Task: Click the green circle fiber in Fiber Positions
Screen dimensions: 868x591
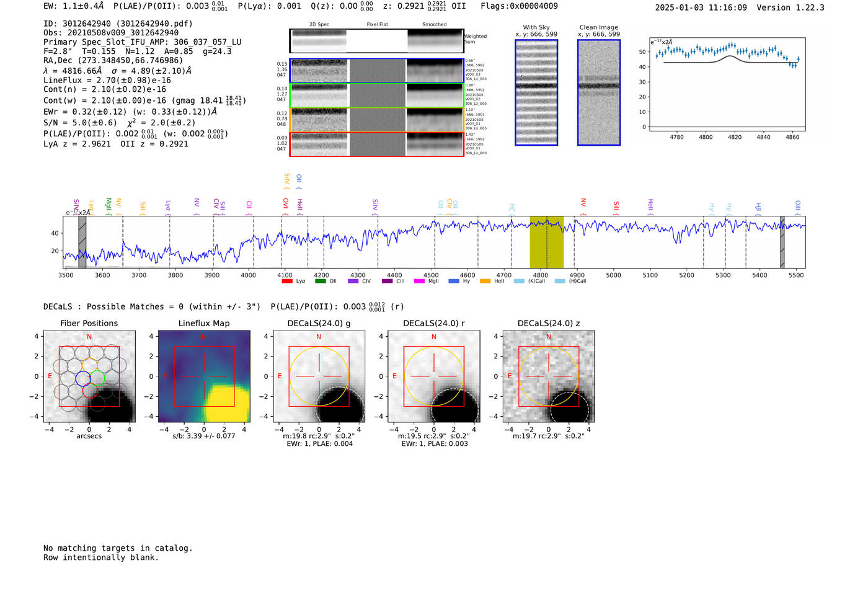Action: point(97,377)
